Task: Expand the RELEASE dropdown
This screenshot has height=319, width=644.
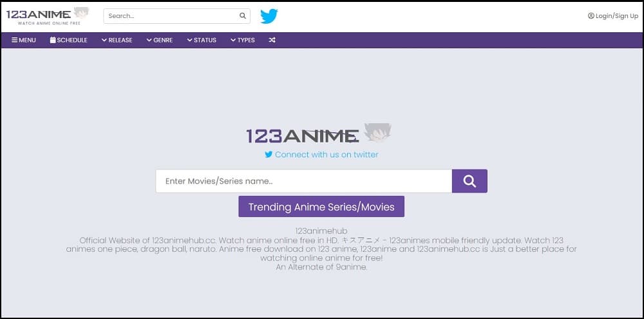Action: [117, 41]
